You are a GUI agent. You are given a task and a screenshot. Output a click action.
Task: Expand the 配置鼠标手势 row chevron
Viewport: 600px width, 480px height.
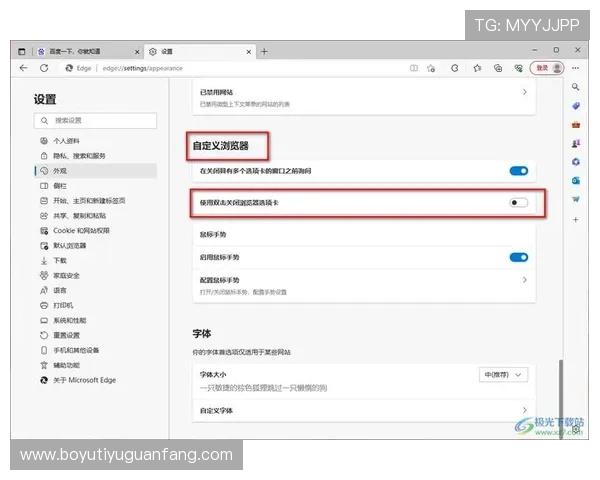(525, 280)
